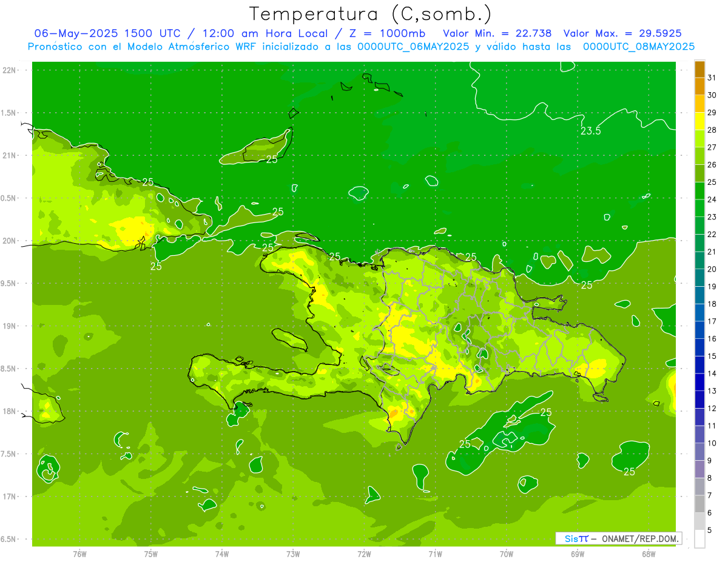Screen dimensions: 728x562
Task: Click the 17N latitude axis label
Action: point(10,497)
